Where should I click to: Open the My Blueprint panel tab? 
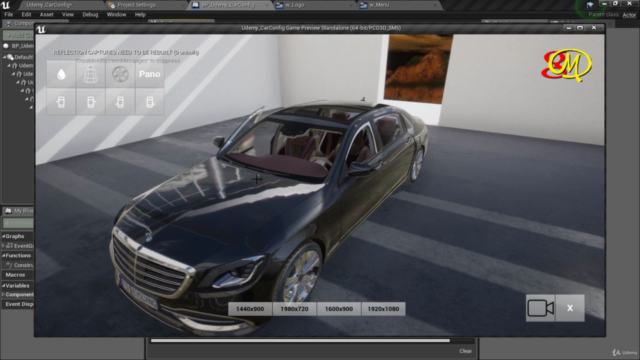(19, 211)
